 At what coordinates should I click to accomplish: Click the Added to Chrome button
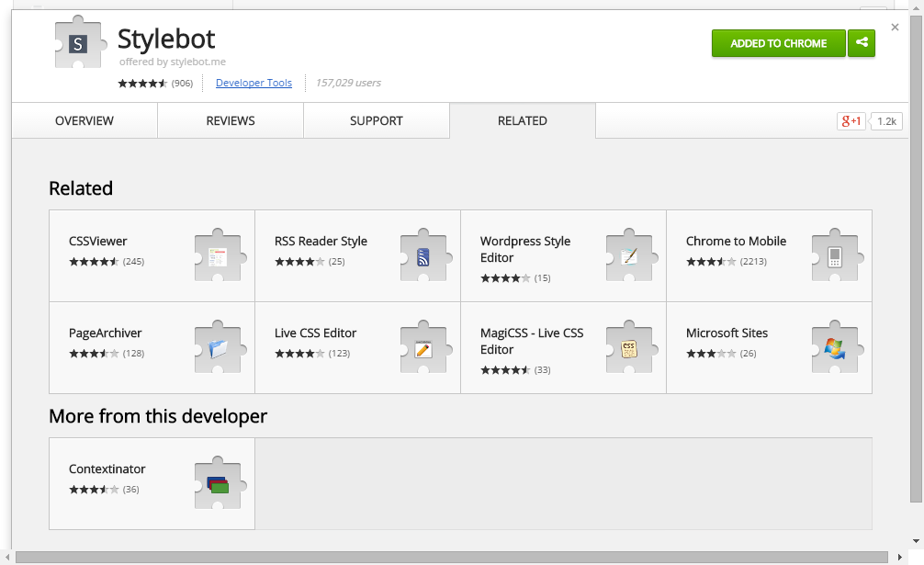click(x=779, y=43)
